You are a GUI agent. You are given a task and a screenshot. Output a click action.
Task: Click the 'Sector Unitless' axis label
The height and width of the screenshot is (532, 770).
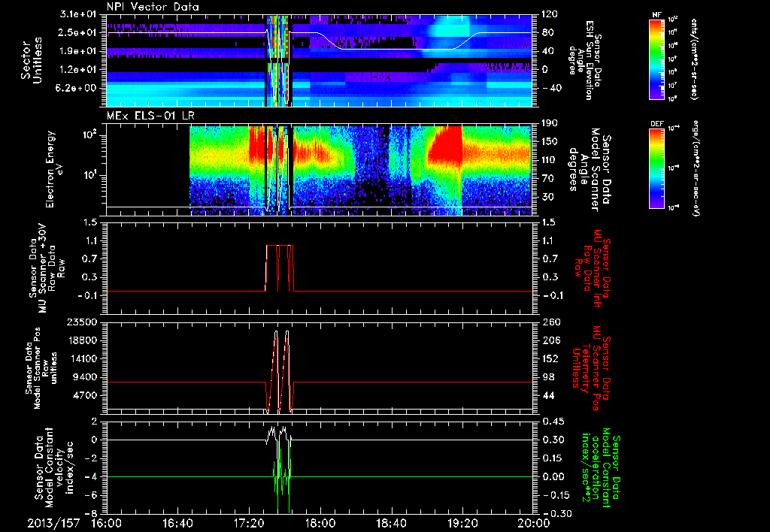tap(32, 60)
